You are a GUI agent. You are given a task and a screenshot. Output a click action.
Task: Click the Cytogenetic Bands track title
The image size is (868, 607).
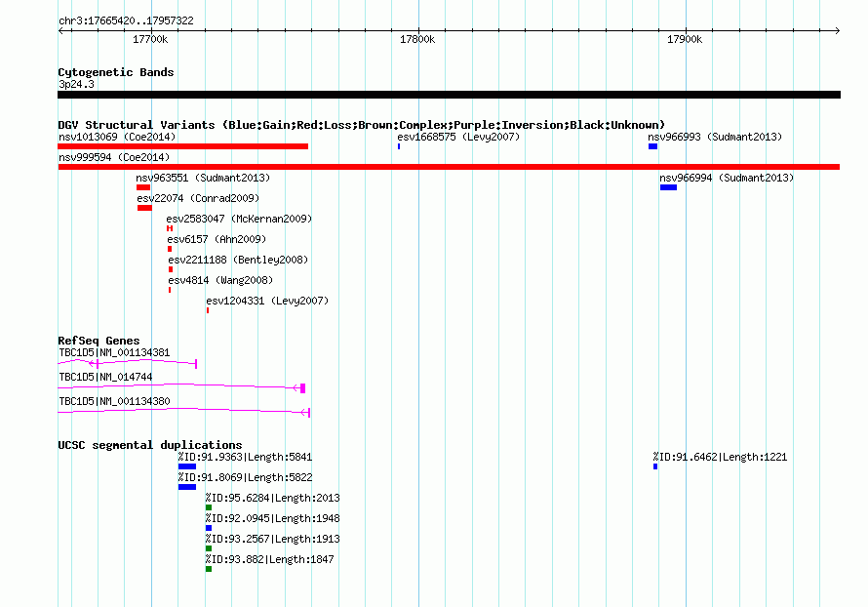[116, 72]
